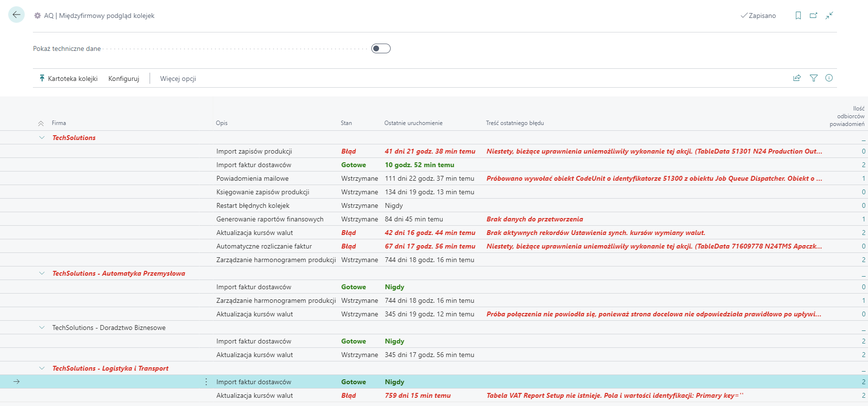Open Więcej opcji menu
The image size is (868, 406).
178,78
